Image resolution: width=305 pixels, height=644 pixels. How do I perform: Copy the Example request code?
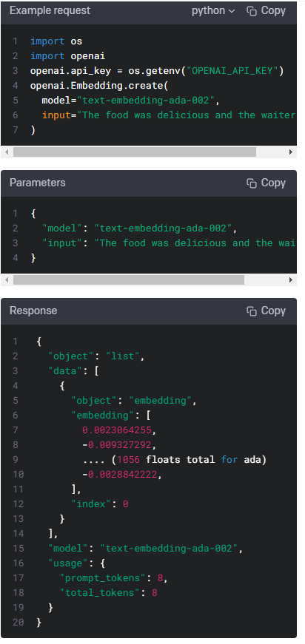[267, 11]
